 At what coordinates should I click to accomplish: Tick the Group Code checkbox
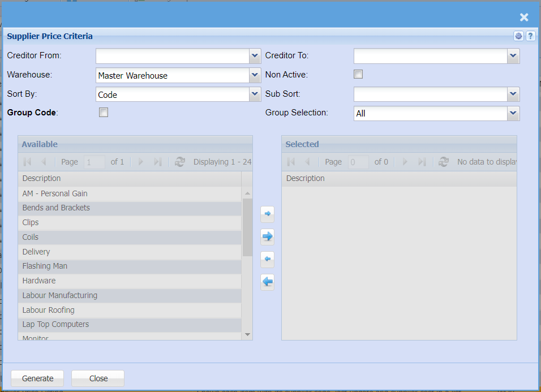[x=104, y=113]
